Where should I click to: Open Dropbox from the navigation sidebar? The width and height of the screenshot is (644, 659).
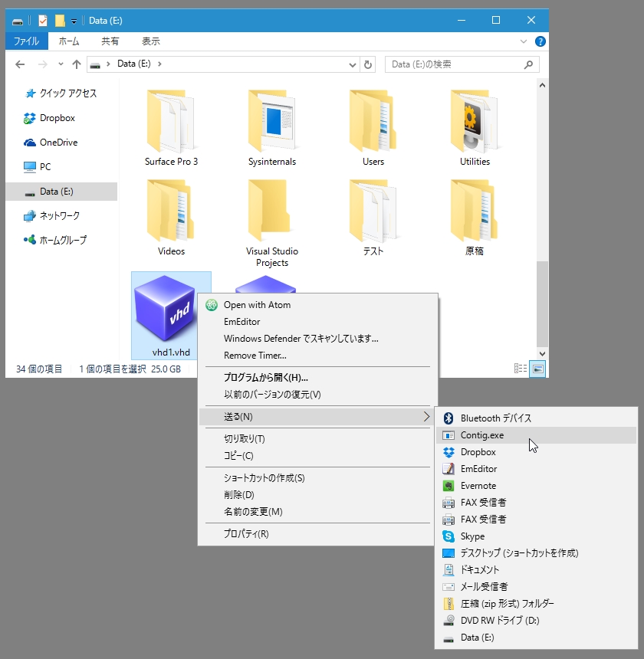(x=55, y=118)
